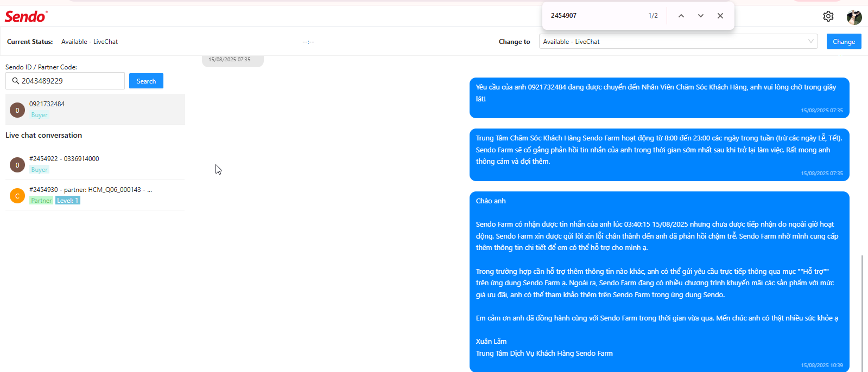The image size is (868, 372).
Task: Close the find bar
Action: coord(720,16)
